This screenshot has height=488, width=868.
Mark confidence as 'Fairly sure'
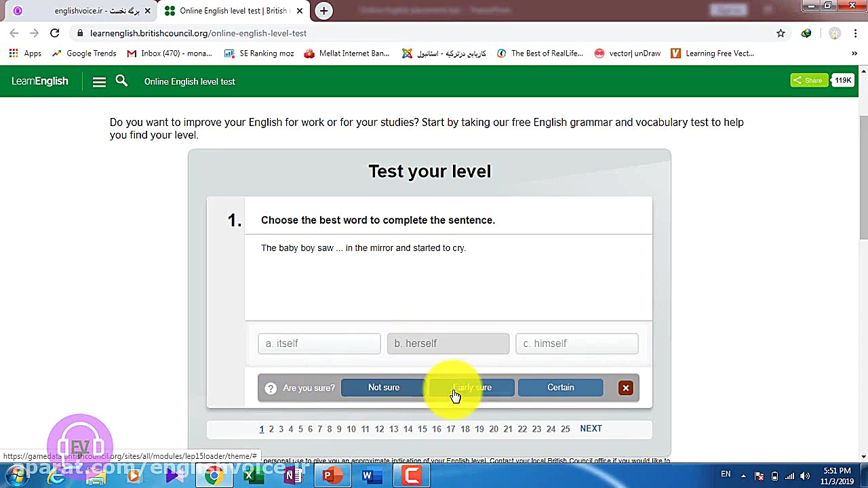pyautogui.click(x=472, y=388)
